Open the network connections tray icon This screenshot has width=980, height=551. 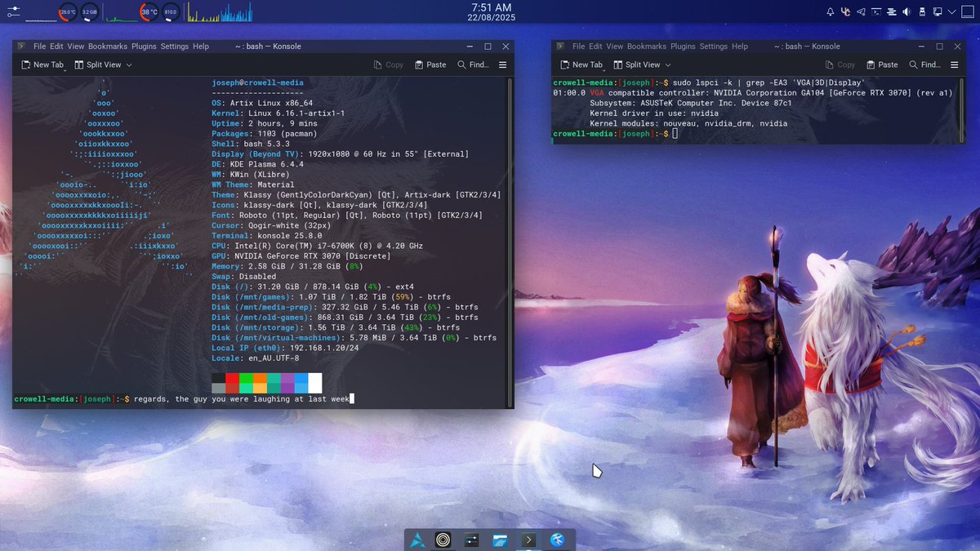pos(938,11)
